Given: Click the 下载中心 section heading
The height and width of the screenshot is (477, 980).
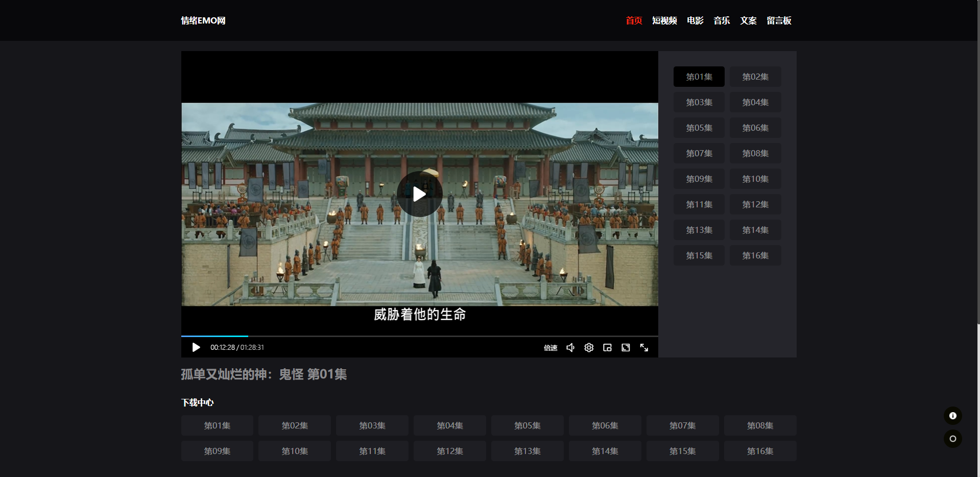Looking at the screenshot, I should tap(197, 402).
